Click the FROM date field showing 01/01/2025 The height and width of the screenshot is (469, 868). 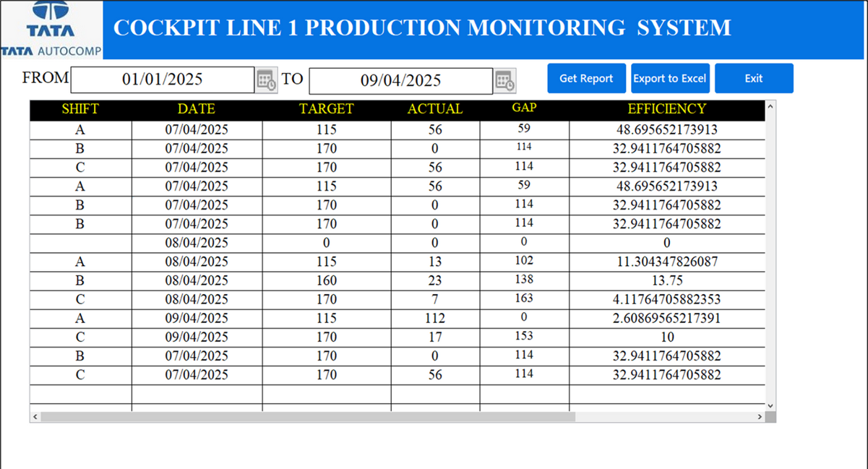pos(163,80)
